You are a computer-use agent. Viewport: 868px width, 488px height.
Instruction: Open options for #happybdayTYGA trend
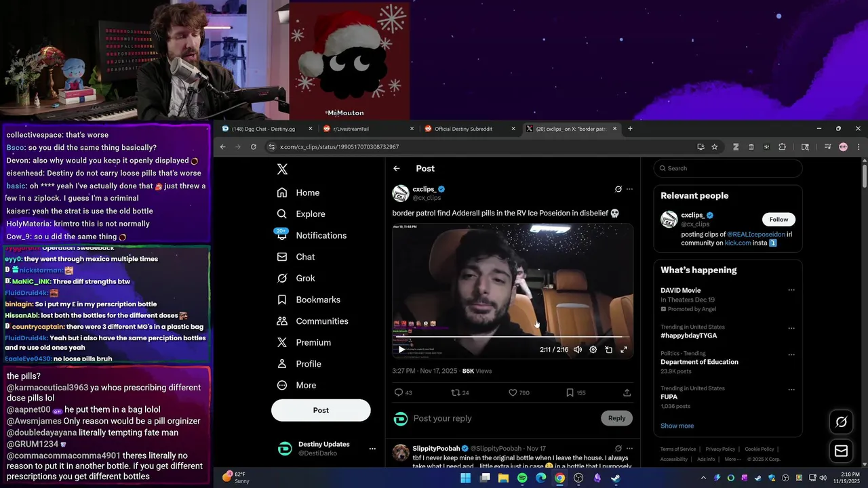791,328
